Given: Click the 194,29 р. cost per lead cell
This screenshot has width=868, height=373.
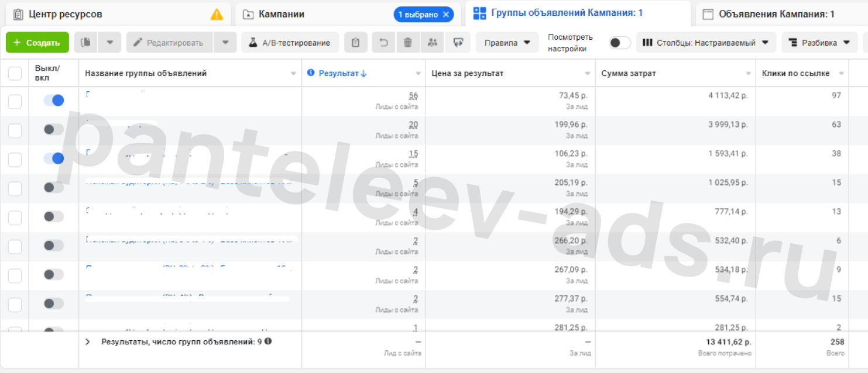Looking at the screenshot, I should (571, 212).
